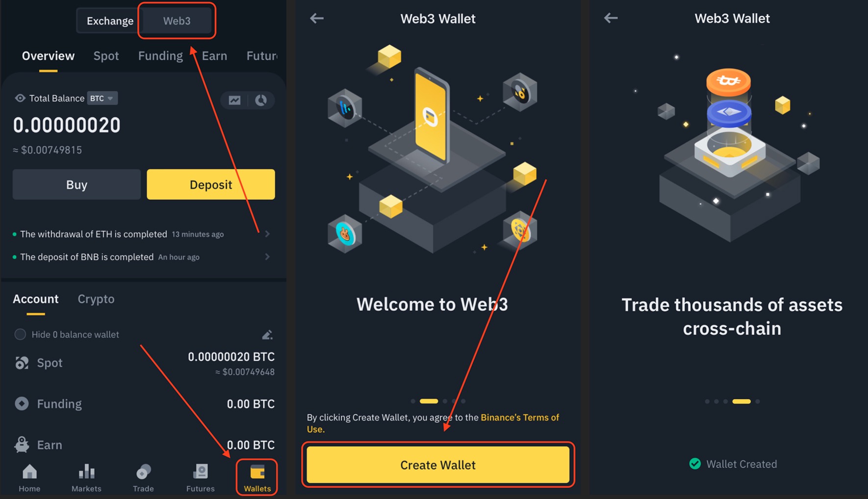Toggle Total Balance visibility eye icon
Screen dimensions: 868x499
[20, 98]
